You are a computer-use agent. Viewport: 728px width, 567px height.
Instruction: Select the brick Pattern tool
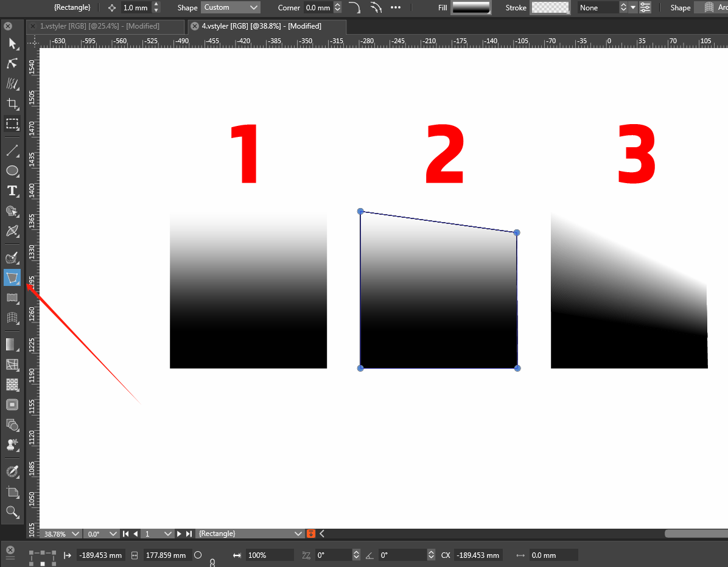12,384
